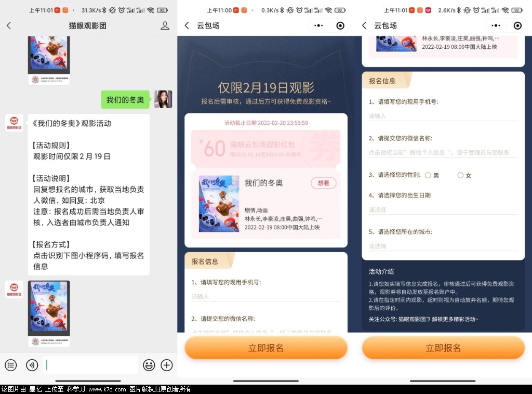Click 立即报名 in the middle screen
532x394 pixels.
265,348
